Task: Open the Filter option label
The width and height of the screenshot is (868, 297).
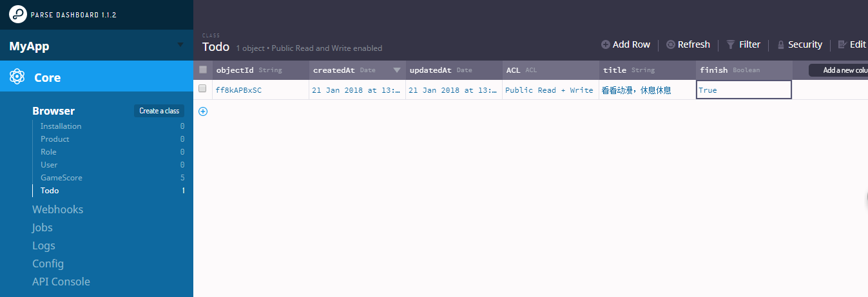Action: click(x=749, y=44)
